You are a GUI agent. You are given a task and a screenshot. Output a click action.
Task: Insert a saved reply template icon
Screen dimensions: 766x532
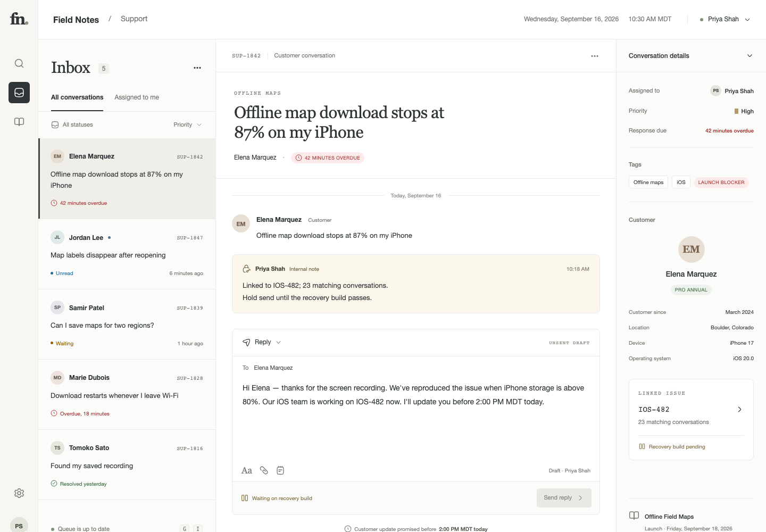(x=280, y=470)
